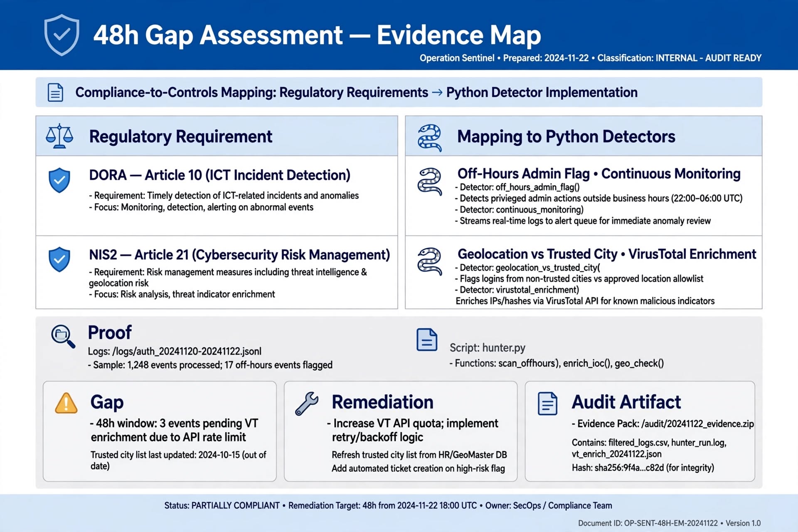Click the file icon beside Script: hunter.py
The image size is (798, 532).
(x=427, y=340)
